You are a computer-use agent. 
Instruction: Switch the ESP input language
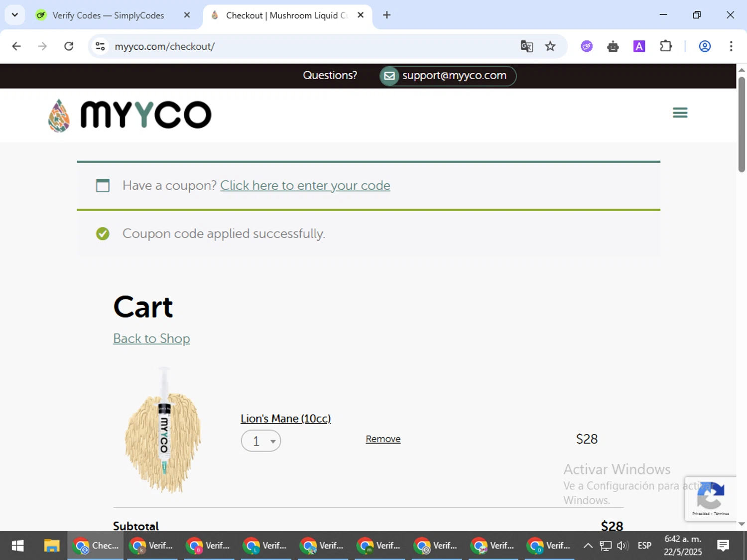644,546
